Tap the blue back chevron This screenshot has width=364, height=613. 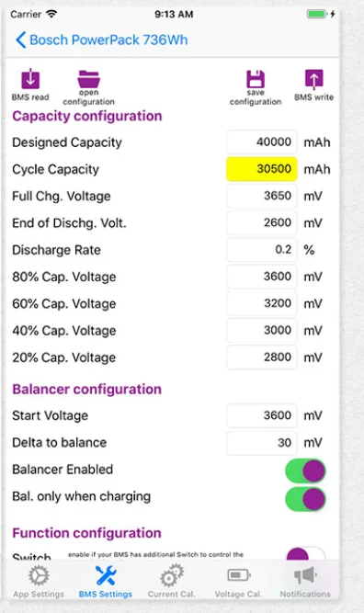[x=21, y=40]
